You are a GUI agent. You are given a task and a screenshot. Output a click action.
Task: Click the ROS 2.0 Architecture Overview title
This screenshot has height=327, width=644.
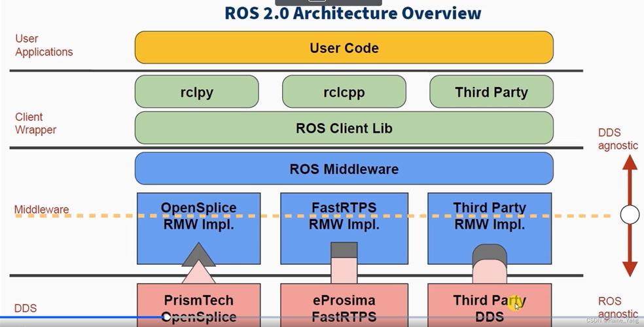point(353,13)
